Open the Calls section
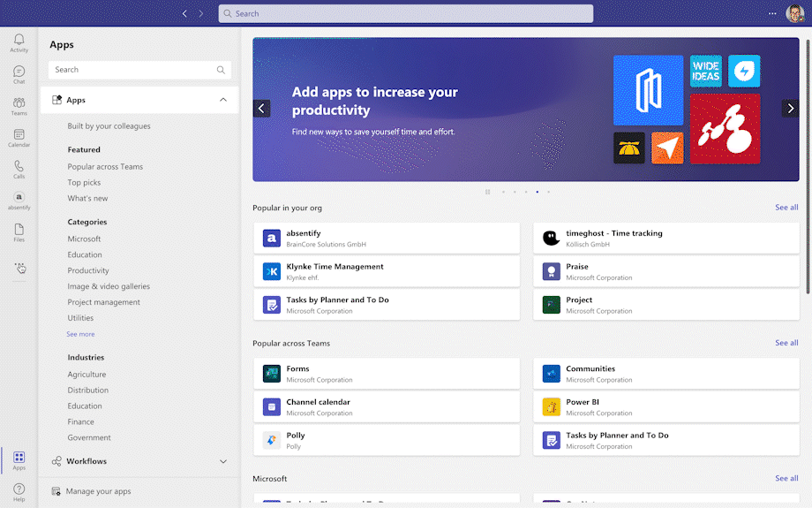 coord(19,169)
